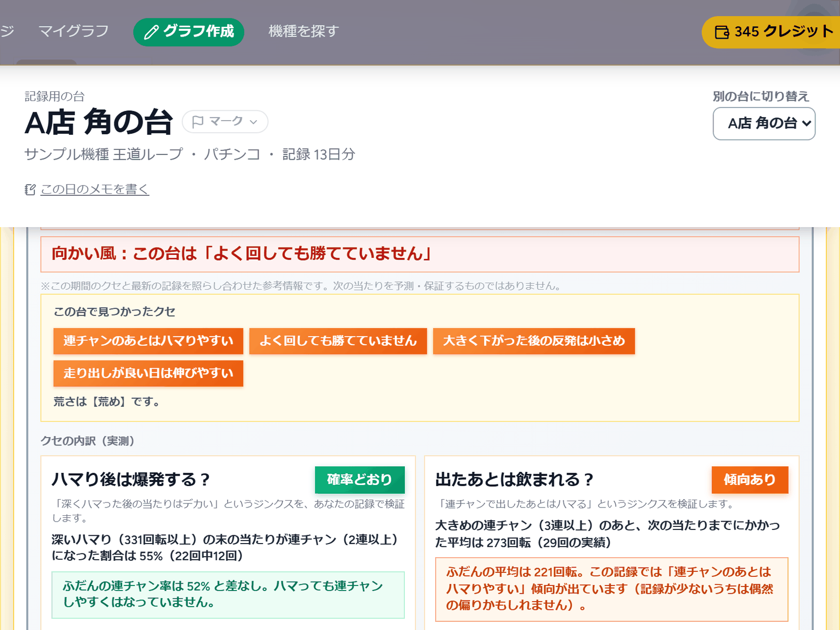This screenshot has width=840, height=630.
Task: Select the 走り出しが良い日は伸びやすい tag
Action: [x=148, y=374]
